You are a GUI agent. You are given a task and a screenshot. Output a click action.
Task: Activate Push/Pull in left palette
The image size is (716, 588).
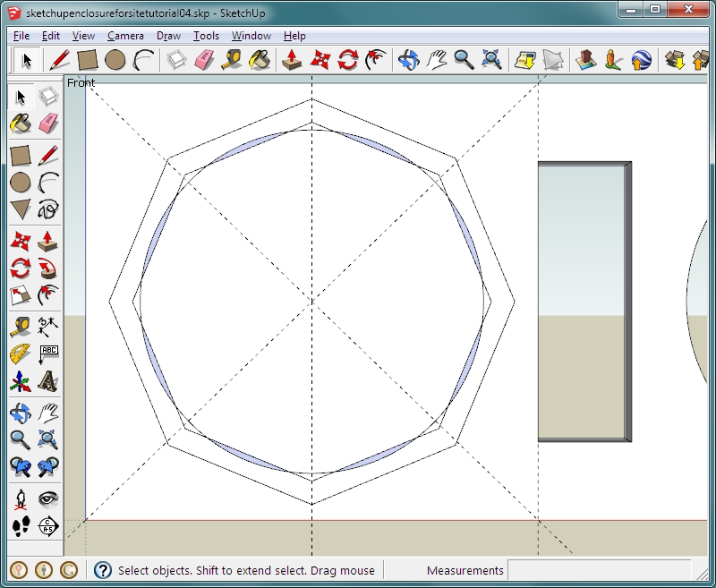click(48, 242)
